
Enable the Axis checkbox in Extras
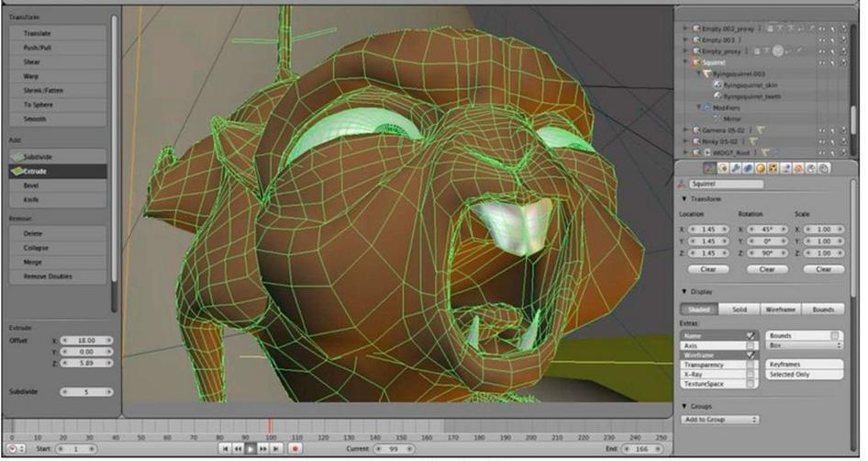(750, 345)
